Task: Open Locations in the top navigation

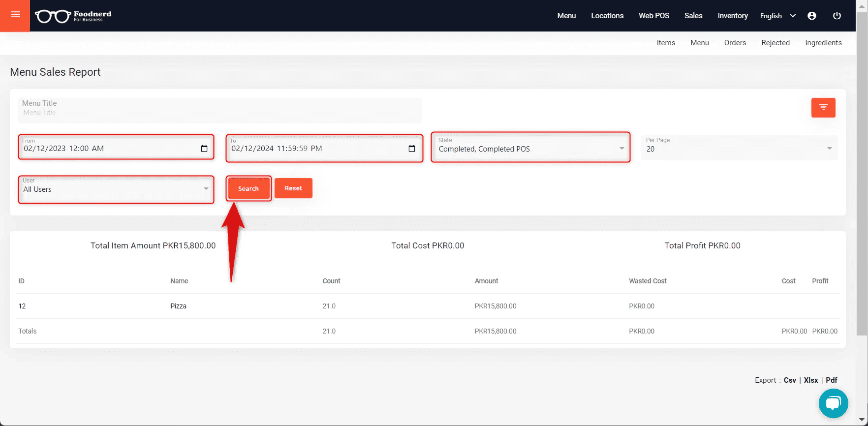Action: click(x=607, y=16)
